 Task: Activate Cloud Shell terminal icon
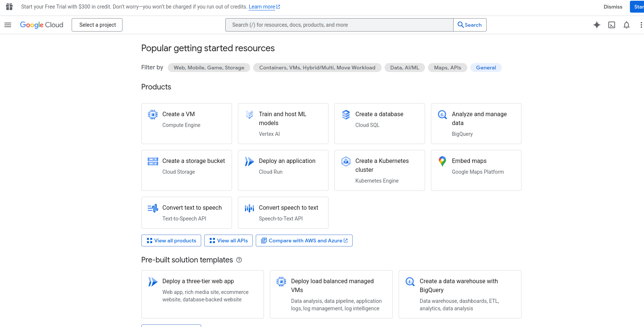coord(612,25)
